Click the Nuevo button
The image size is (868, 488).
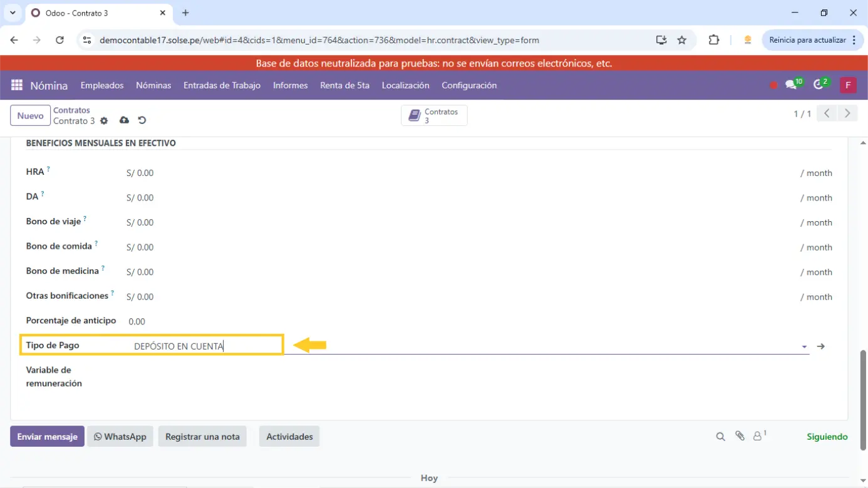30,116
